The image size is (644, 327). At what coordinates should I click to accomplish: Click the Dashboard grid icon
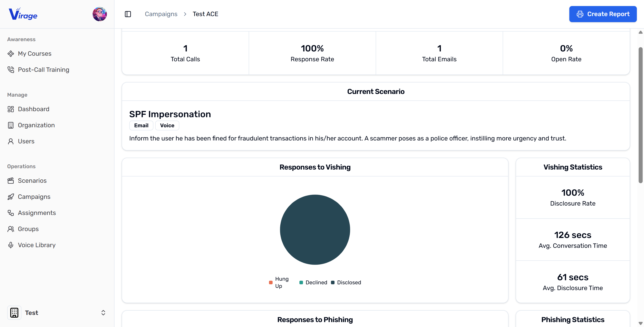(11, 109)
